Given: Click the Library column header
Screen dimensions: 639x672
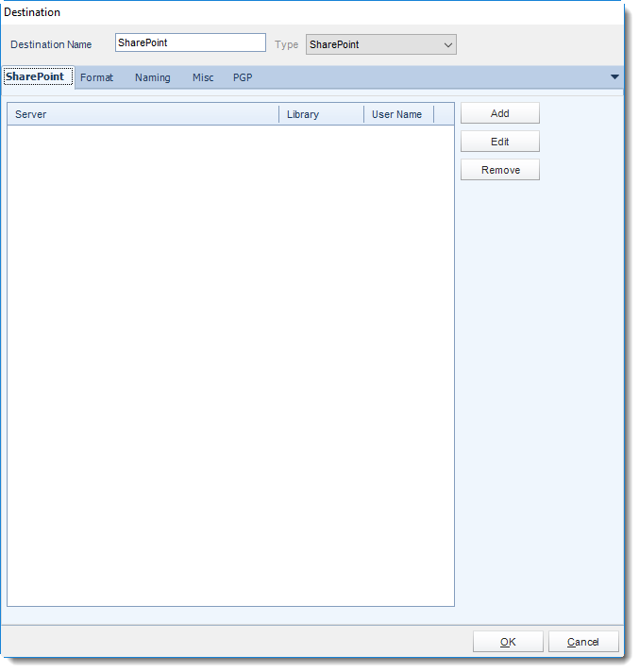Looking at the screenshot, I should click(x=322, y=114).
